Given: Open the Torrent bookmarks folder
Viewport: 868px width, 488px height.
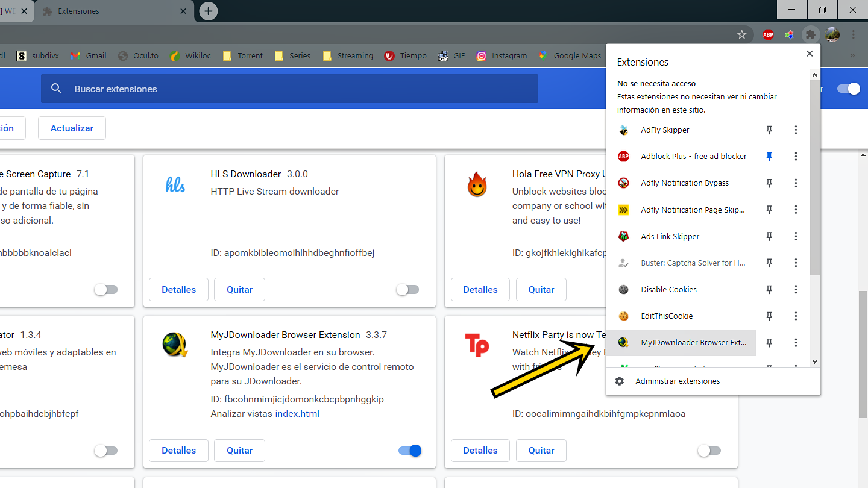Looking at the screenshot, I should 243,55.
